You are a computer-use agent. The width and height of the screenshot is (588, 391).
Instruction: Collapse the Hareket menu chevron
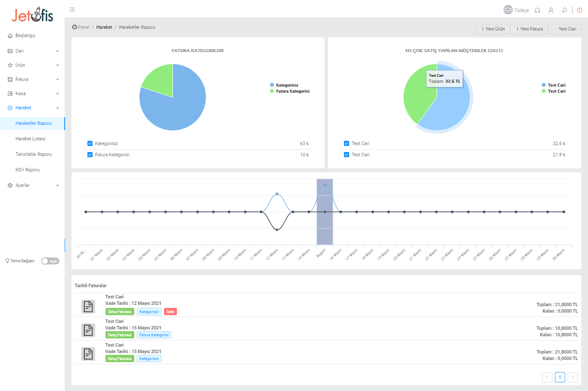(57, 108)
